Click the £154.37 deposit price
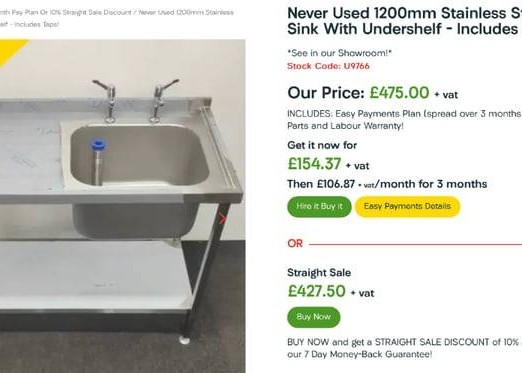 pyautogui.click(x=314, y=164)
